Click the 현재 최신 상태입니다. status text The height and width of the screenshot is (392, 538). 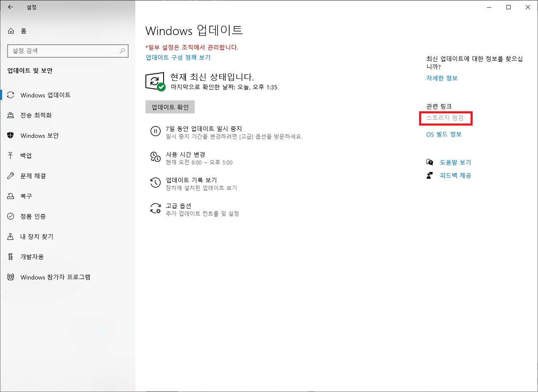coord(212,77)
